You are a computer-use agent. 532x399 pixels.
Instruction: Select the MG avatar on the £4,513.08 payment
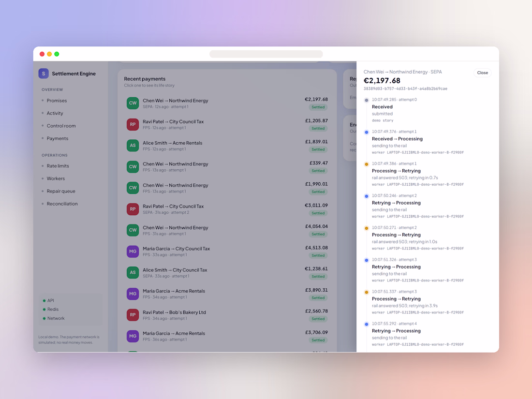tap(133, 251)
